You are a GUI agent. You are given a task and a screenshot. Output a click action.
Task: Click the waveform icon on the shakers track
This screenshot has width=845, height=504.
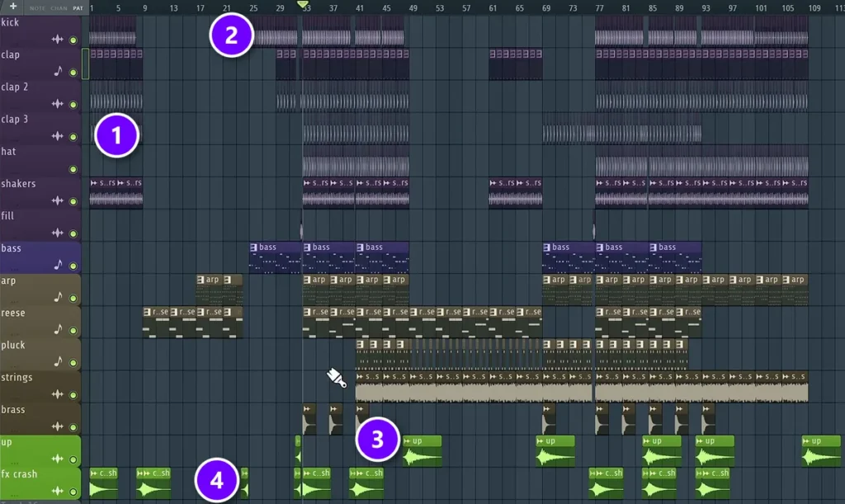coord(57,200)
